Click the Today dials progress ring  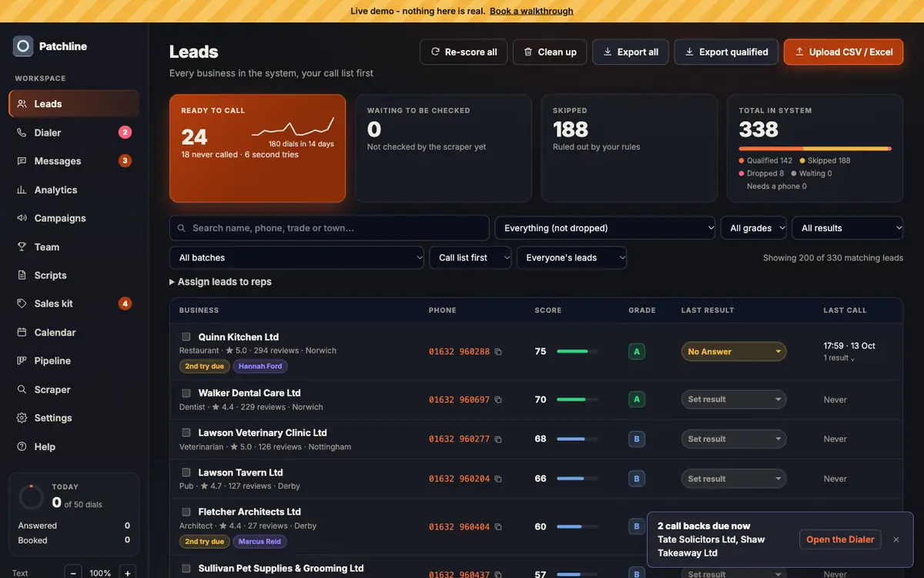(31, 497)
